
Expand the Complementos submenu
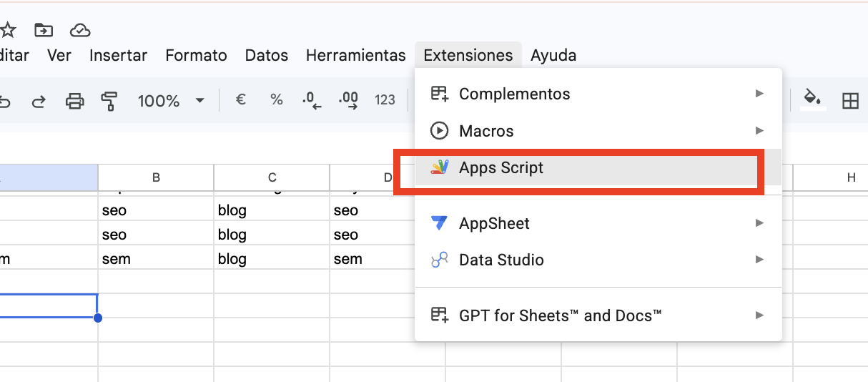click(598, 94)
